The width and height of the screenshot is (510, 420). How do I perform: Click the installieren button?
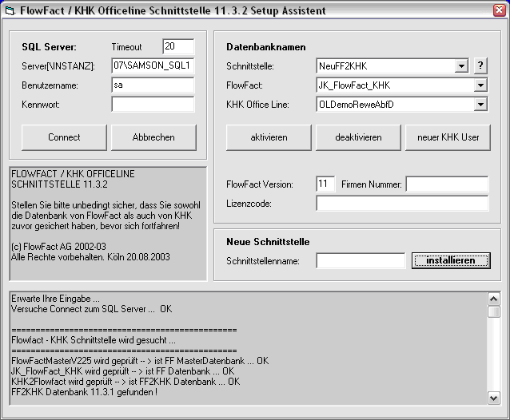pyautogui.click(x=451, y=260)
